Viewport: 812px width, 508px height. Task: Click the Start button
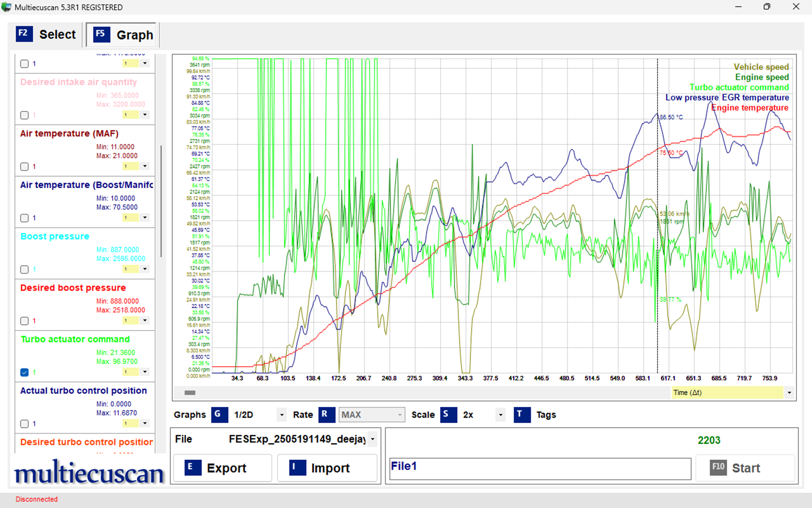click(x=745, y=468)
